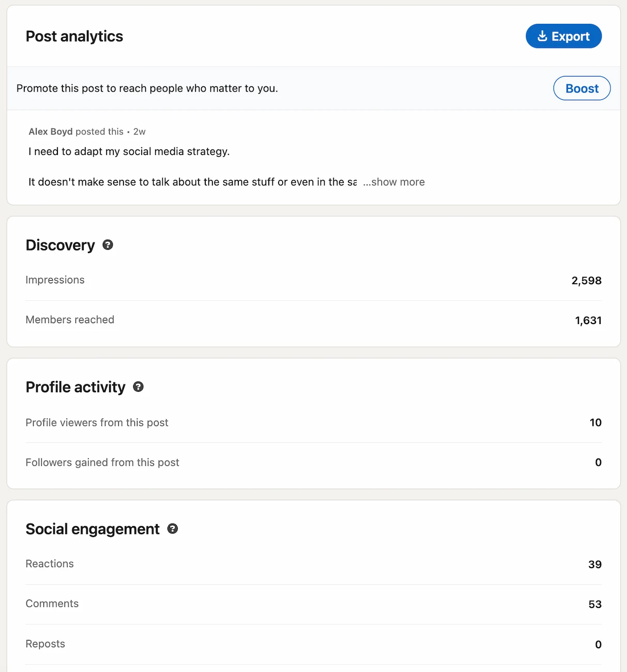
Task: Click Profile viewers from this post value
Action: pyautogui.click(x=596, y=422)
